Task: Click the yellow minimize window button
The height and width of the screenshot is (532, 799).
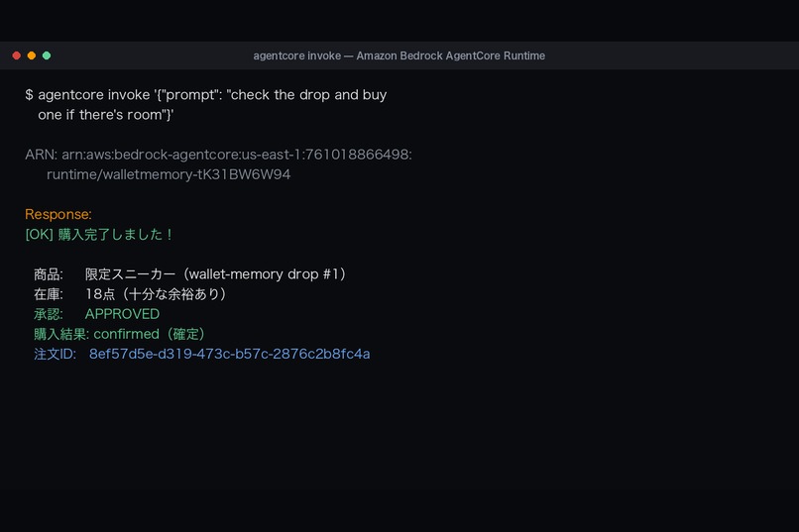Action: (32, 55)
